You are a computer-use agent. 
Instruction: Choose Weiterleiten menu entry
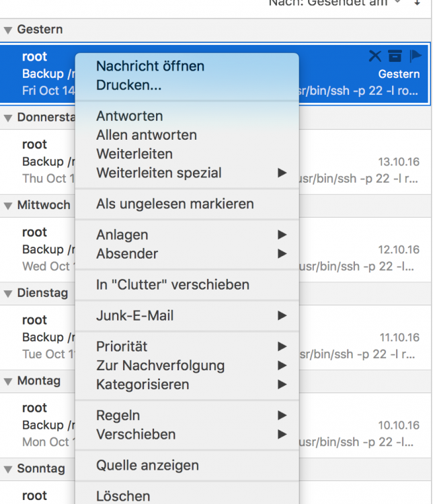(x=187, y=154)
